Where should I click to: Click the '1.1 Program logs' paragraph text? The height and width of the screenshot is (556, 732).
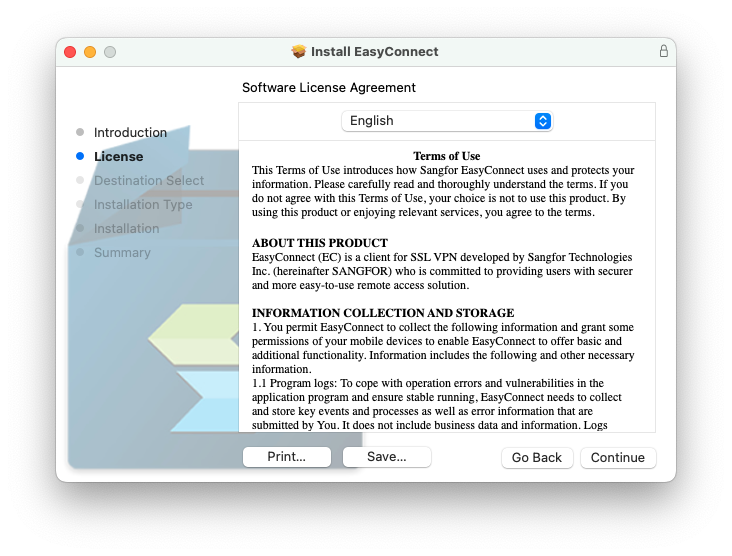(436, 404)
